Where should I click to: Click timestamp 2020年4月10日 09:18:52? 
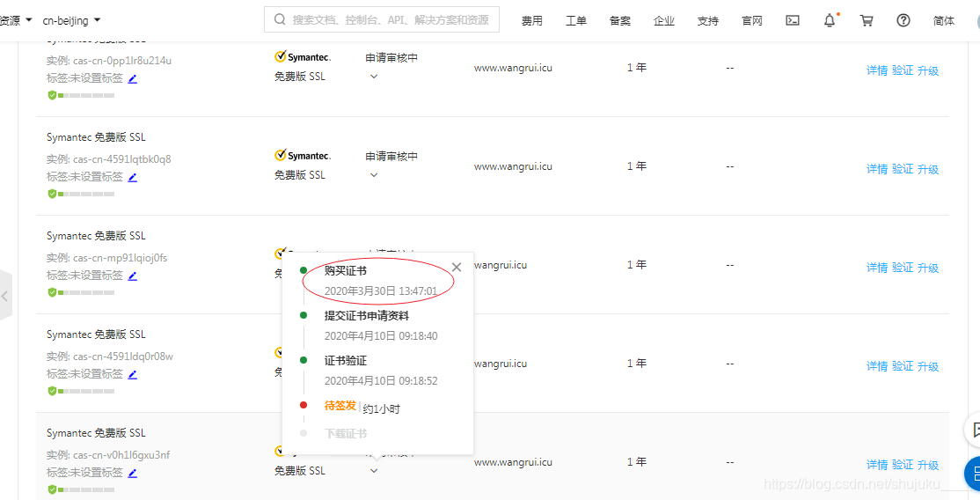coord(381,381)
